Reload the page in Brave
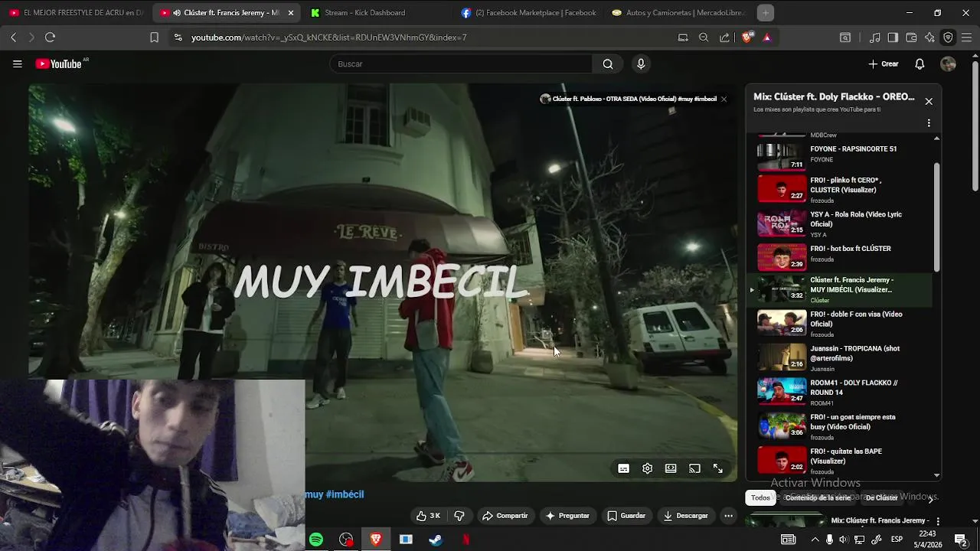980x551 pixels. click(x=50, y=37)
